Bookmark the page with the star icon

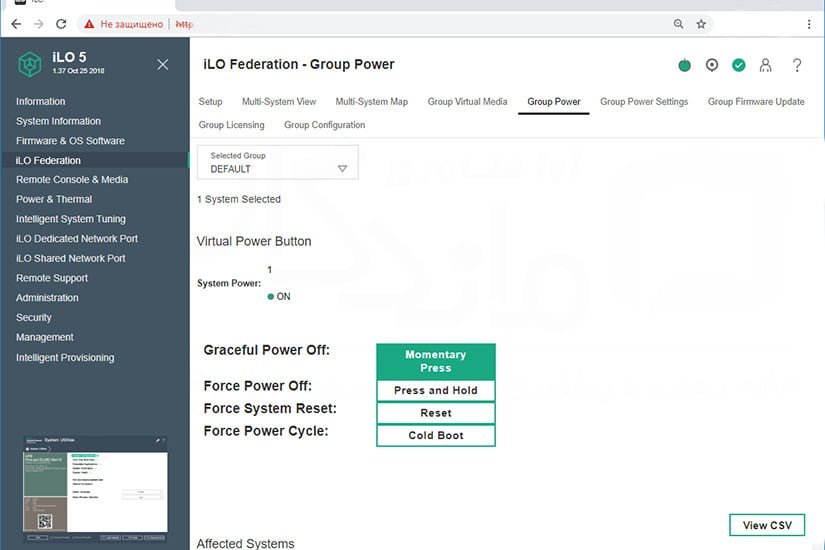(x=701, y=24)
